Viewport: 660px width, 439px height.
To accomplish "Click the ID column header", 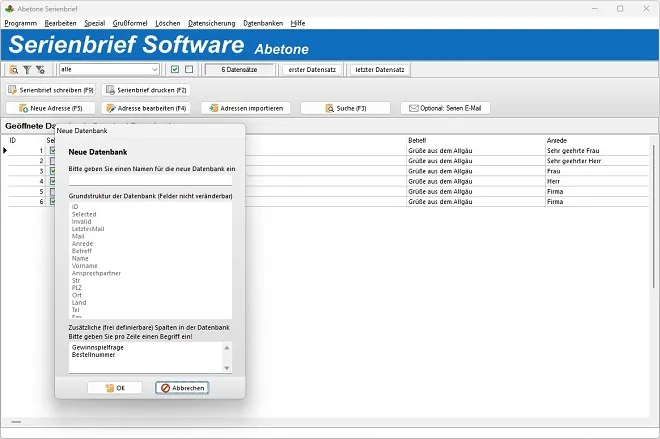I will click(x=13, y=140).
